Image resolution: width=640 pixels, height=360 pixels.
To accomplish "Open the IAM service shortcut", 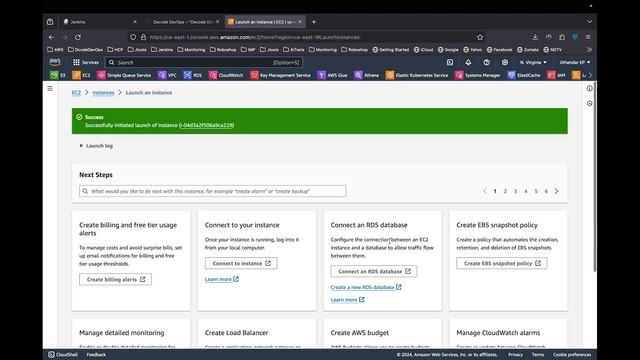I will tap(556, 75).
